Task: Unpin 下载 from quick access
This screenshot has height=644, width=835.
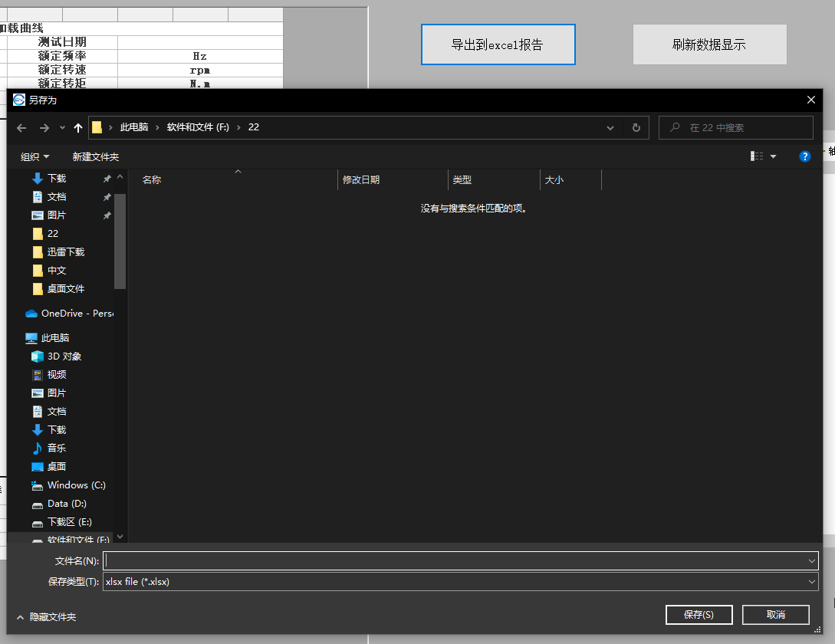Action: [x=108, y=178]
